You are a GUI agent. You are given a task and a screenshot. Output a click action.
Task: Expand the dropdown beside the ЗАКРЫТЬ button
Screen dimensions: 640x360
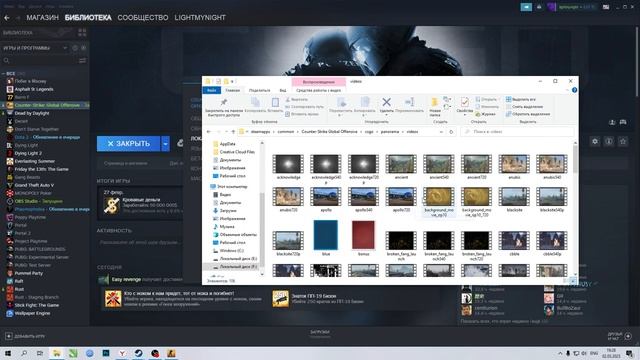165,144
